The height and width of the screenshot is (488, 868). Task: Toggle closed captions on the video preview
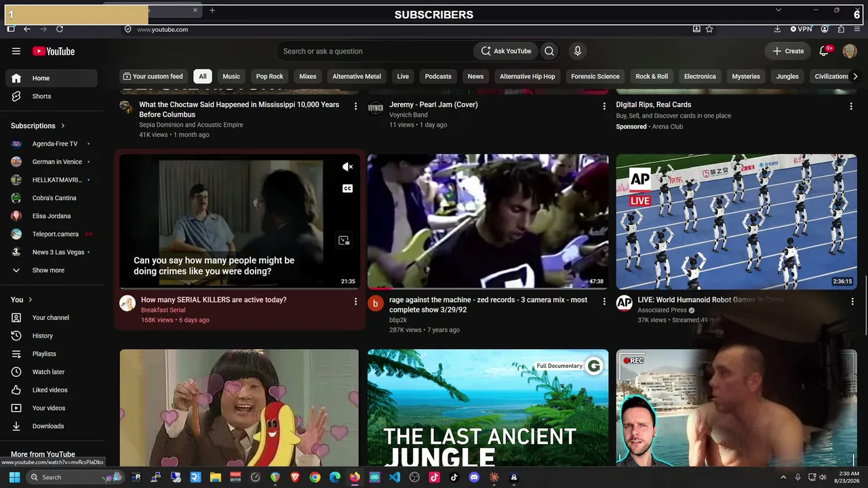(x=347, y=188)
